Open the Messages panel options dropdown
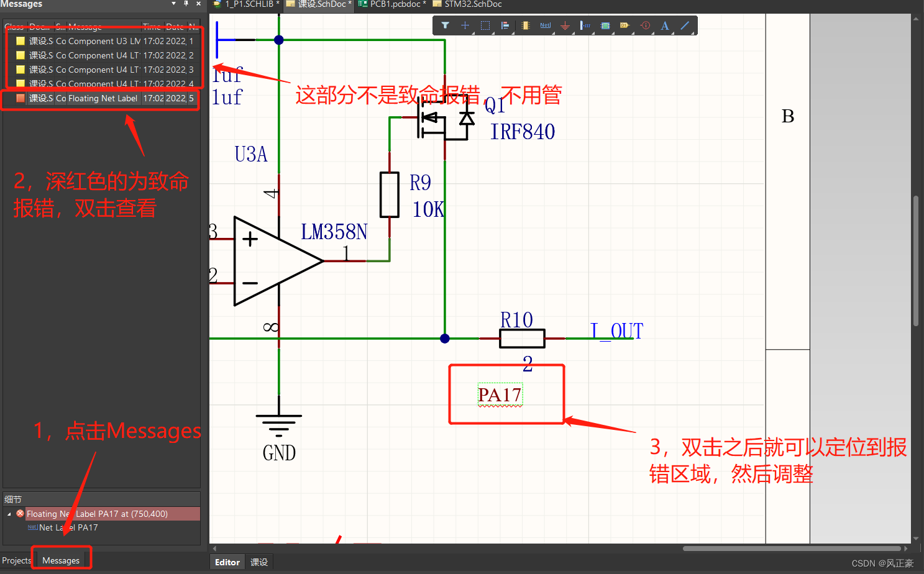924x574 pixels. coord(173,4)
